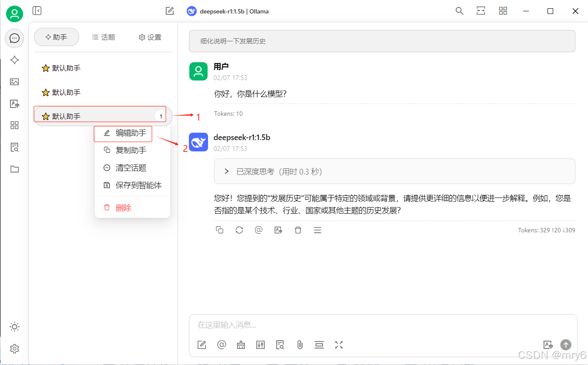
Task: Click the @ mention icon below the reply
Action: click(x=259, y=230)
